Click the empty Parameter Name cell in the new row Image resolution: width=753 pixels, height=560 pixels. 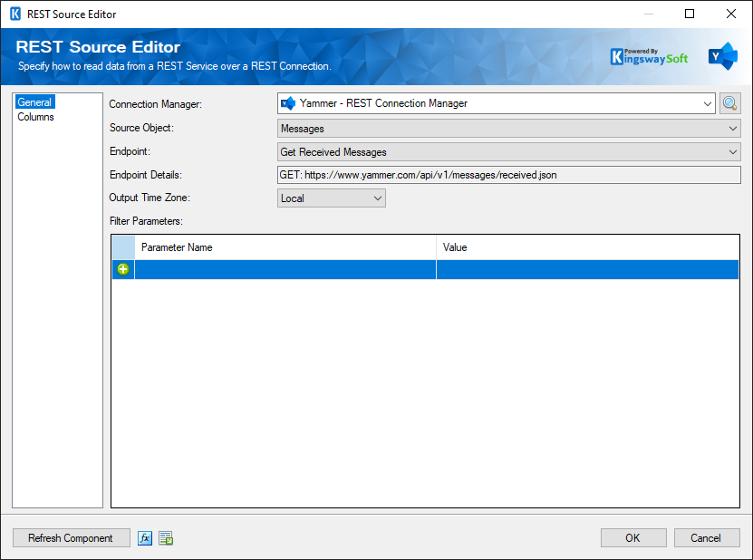pyautogui.click(x=285, y=269)
